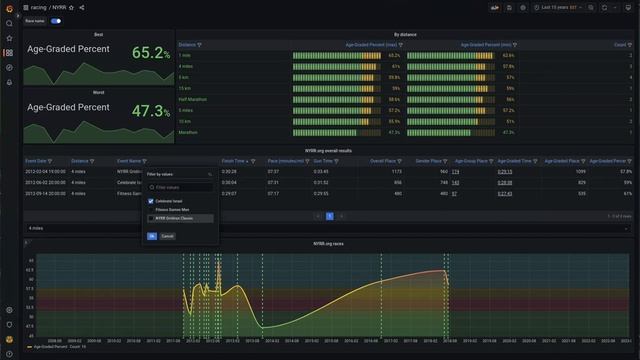The width and height of the screenshot is (640, 360).
Task: Open the By distance panel title menu
Action: (405, 35)
